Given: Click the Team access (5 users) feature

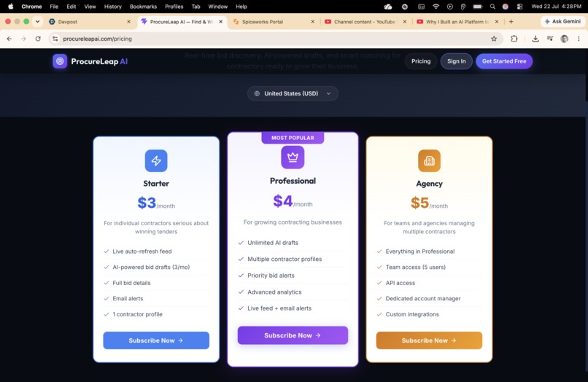Looking at the screenshot, I should click(x=416, y=267).
